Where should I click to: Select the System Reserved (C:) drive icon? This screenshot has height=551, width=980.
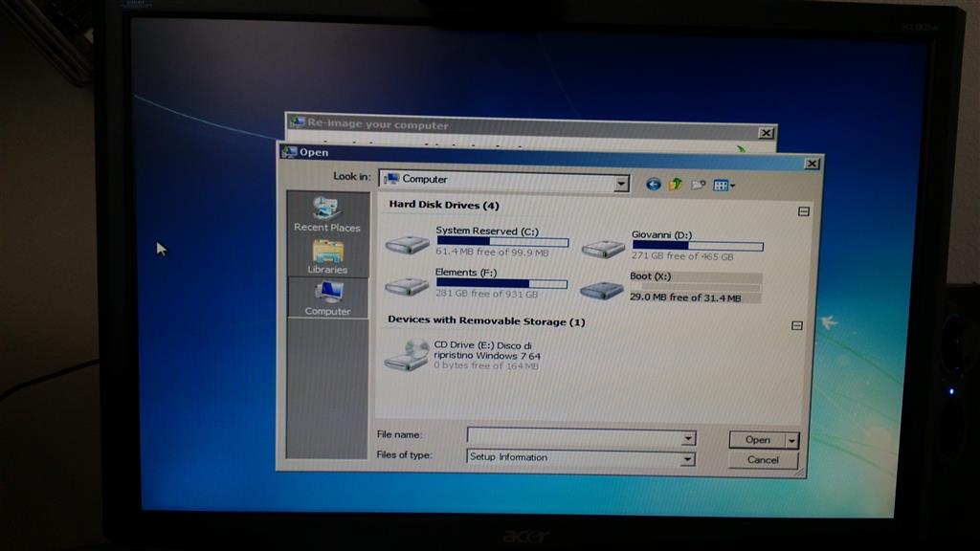coord(407,244)
